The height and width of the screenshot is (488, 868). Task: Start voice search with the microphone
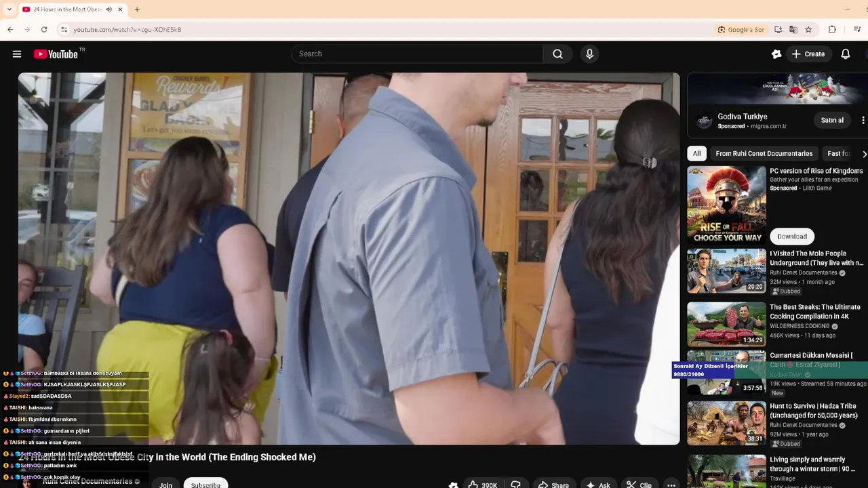589,54
